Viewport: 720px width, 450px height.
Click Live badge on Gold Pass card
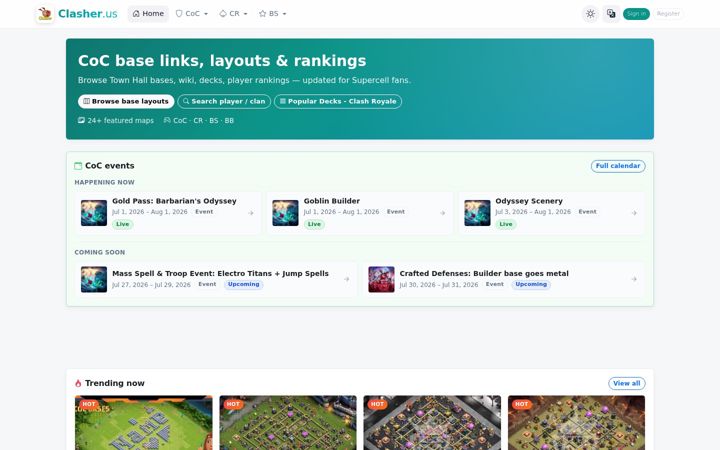click(123, 224)
